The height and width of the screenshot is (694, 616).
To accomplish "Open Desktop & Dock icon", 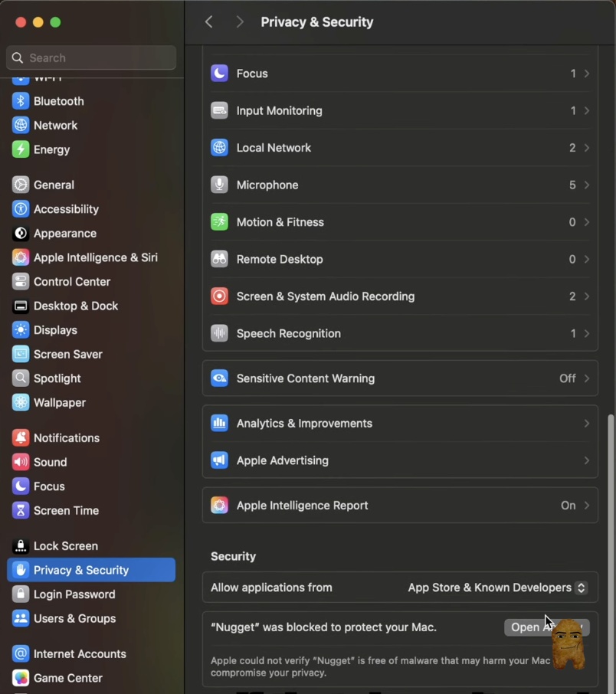I will (21, 306).
